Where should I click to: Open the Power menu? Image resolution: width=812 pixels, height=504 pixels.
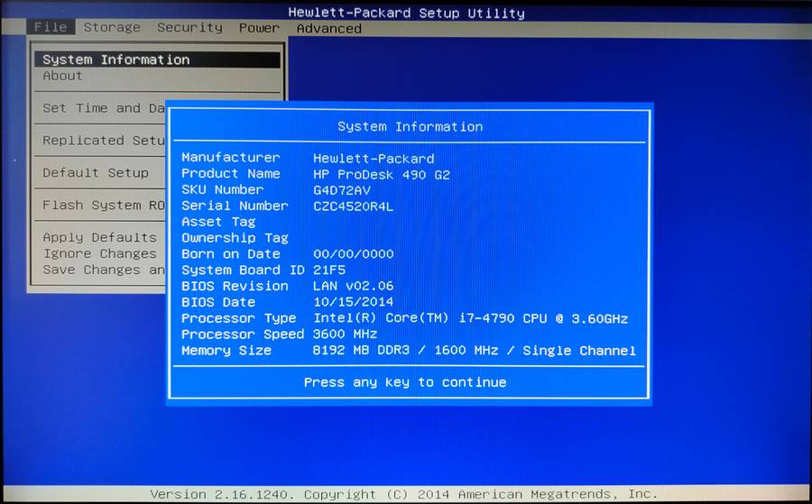259,28
